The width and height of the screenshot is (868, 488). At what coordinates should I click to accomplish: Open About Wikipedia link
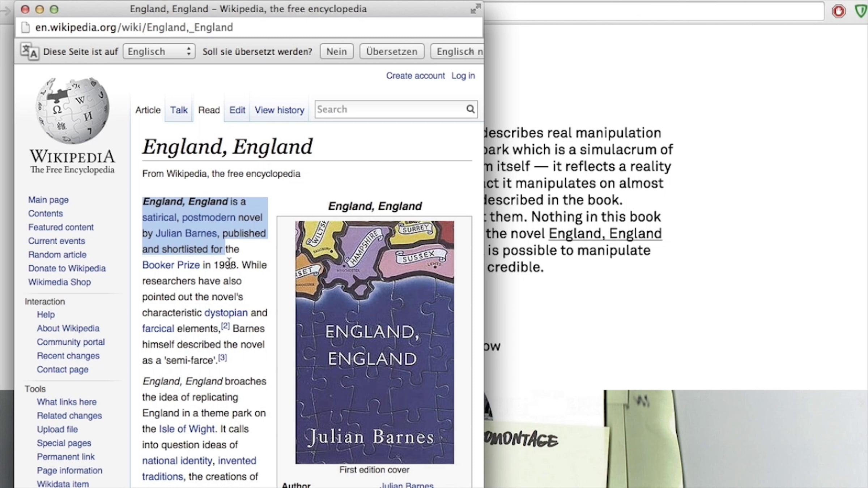68,329
